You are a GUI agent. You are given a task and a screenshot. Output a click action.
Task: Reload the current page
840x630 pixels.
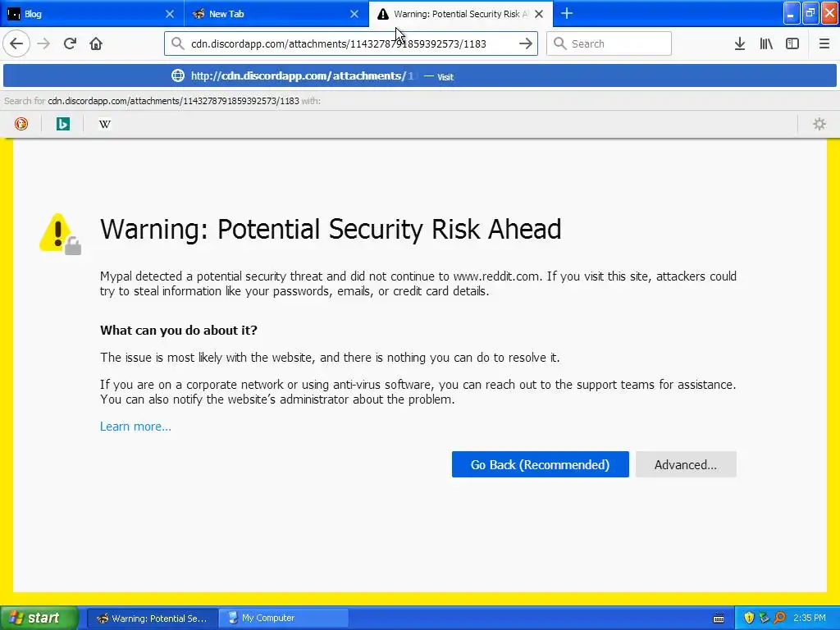[x=70, y=43]
